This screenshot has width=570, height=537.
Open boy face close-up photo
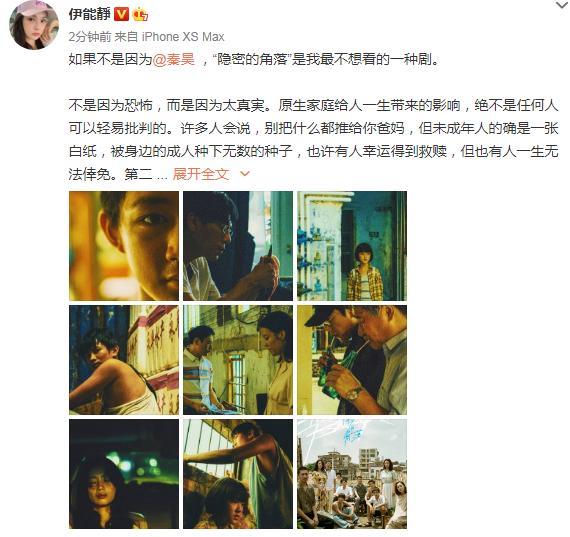(x=124, y=246)
